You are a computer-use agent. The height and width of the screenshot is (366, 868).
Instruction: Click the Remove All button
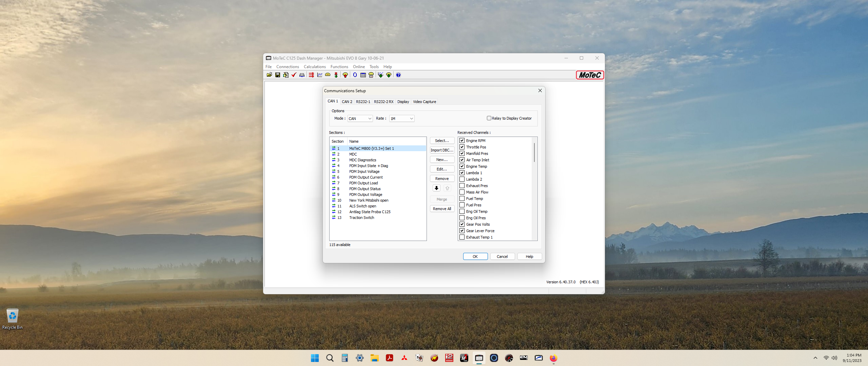(442, 209)
